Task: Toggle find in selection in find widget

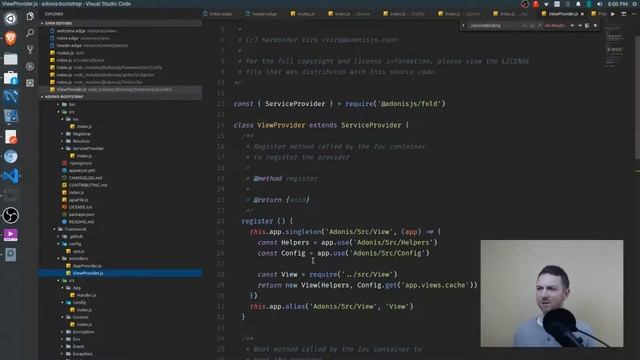Action: click(x=587, y=25)
